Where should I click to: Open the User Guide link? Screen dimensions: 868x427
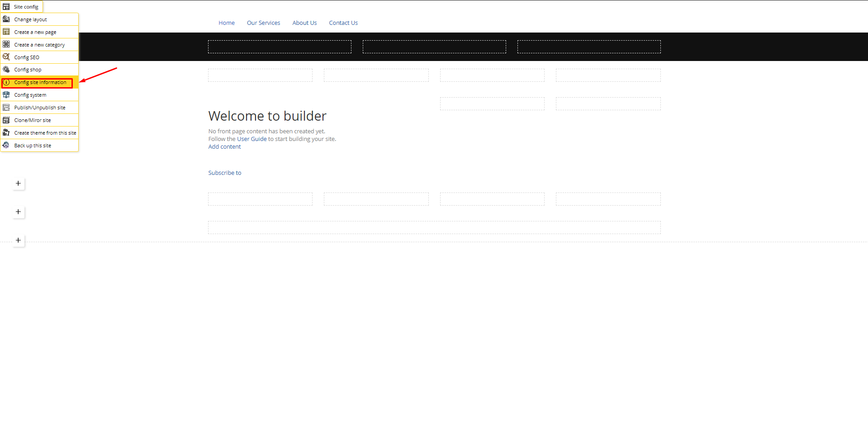(x=252, y=139)
